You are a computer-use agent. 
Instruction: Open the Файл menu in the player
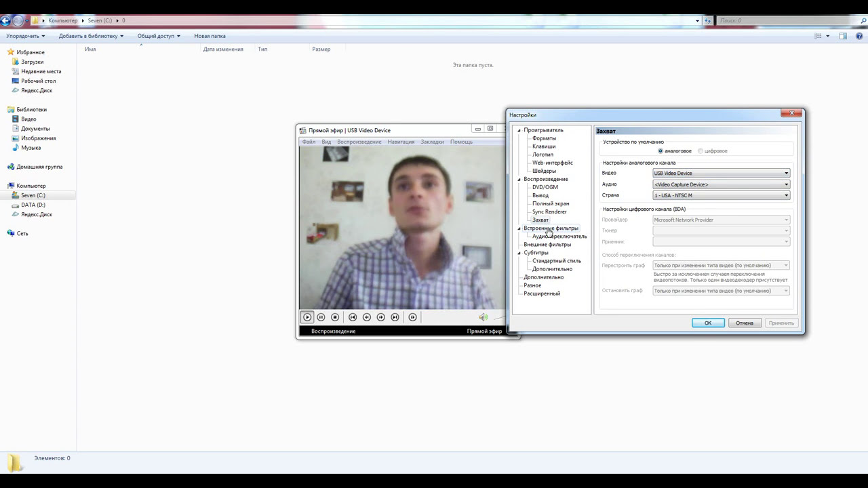pyautogui.click(x=309, y=142)
